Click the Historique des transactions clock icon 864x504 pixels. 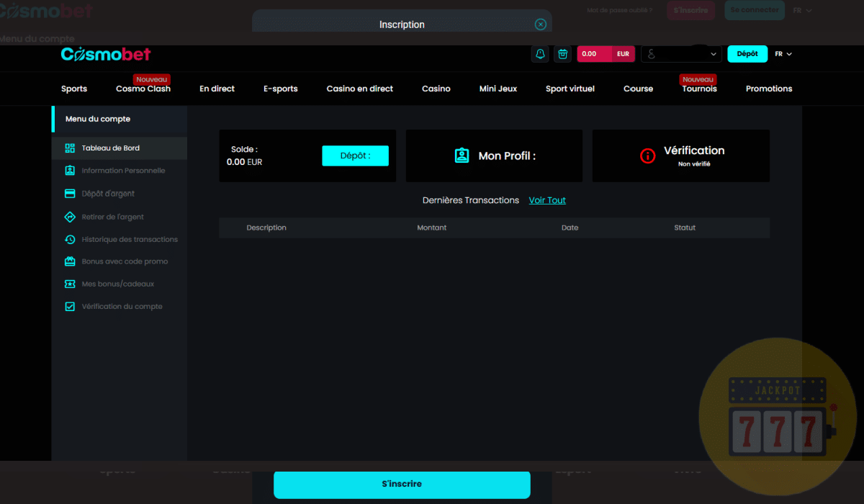coord(70,239)
